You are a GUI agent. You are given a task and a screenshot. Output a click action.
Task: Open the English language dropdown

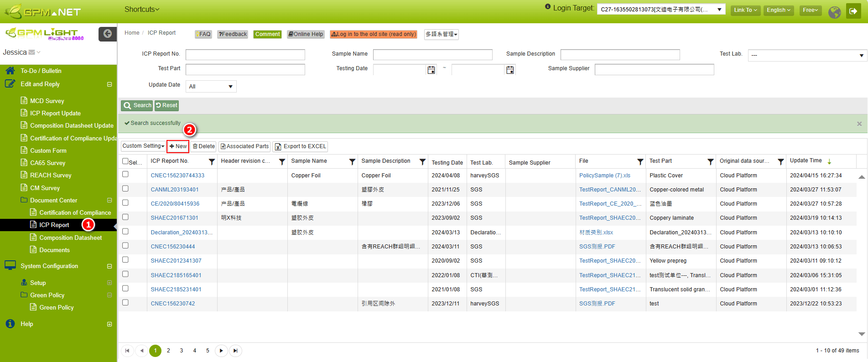point(779,10)
